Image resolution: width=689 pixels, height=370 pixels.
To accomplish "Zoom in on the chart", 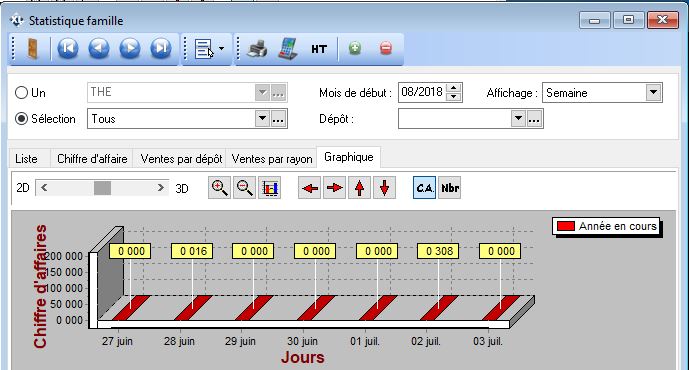I will pyautogui.click(x=219, y=188).
